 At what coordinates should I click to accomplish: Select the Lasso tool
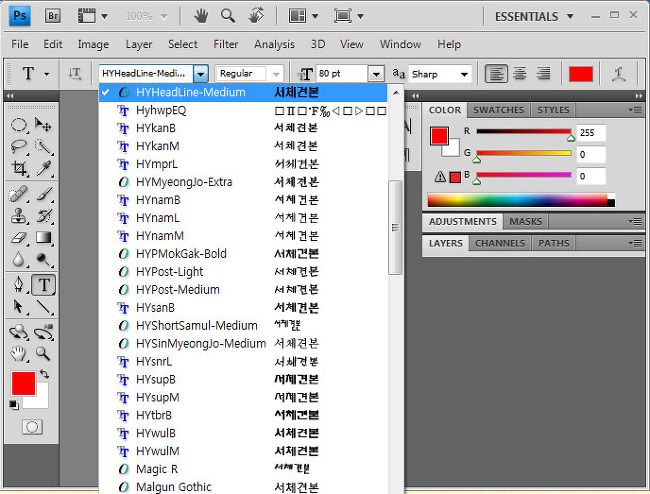(x=19, y=146)
